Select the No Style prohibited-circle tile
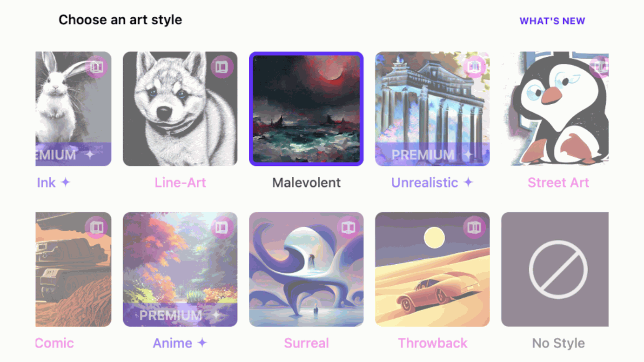The height and width of the screenshot is (362, 644). 555,269
